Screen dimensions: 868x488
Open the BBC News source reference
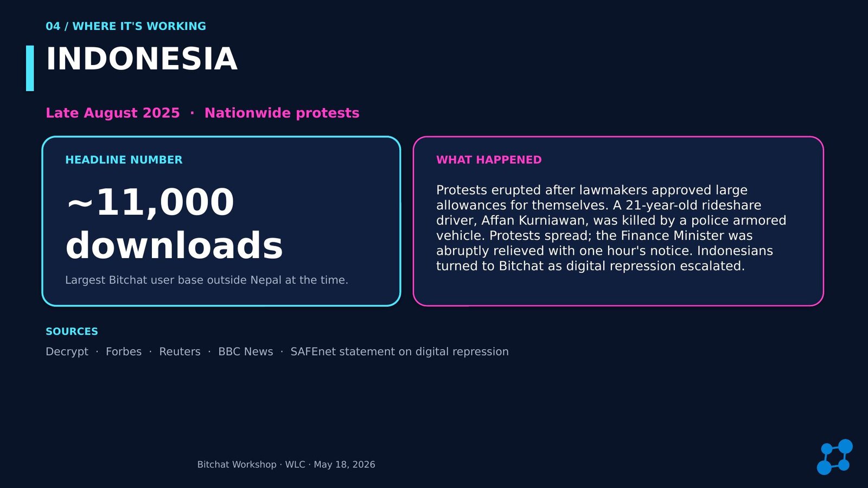(246, 351)
